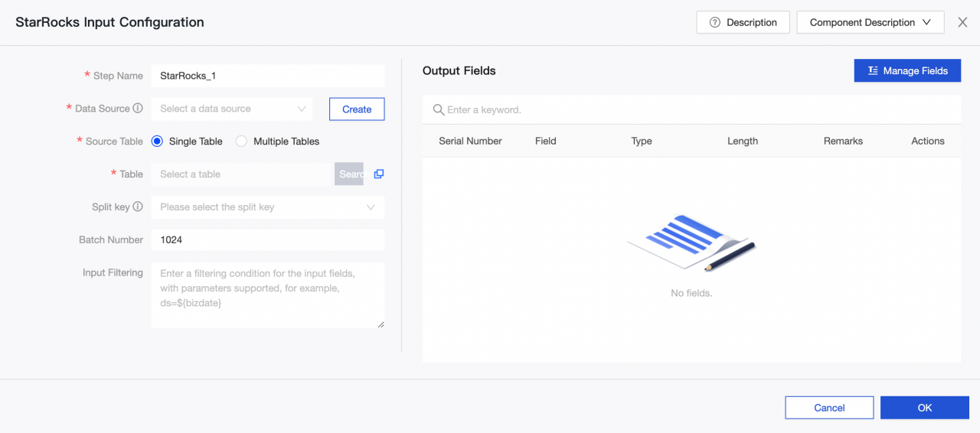Click the Data Source info icon
980x433 pixels.
tap(138, 109)
